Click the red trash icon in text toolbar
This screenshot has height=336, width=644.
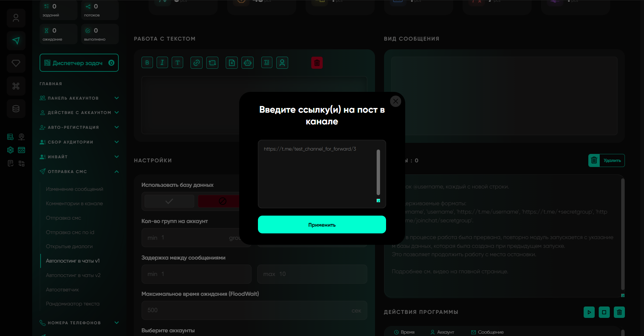coord(317,63)
